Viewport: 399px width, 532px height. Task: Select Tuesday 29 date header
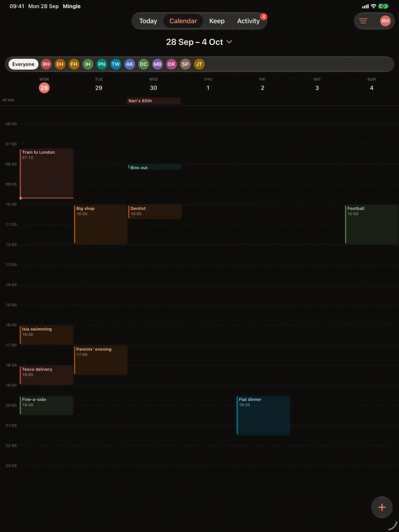pyautogui.click(x=99, y=85)
